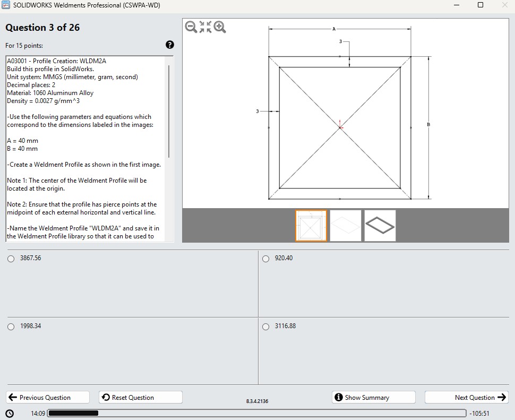The width and height of the screenshot is (515, 420).
Task: Select answer 3867.56
Action: tap(11, 259)
